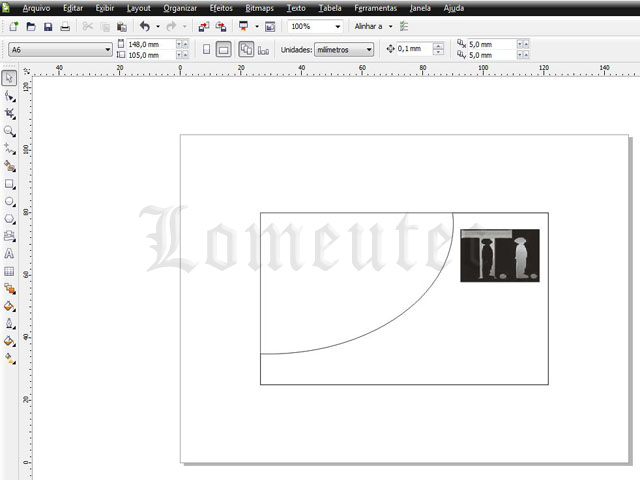The height and width of the screenshot is (480, 640).
Task: Open the Ajuda menu
Action: pyautogui.click(x=453, y=8)
